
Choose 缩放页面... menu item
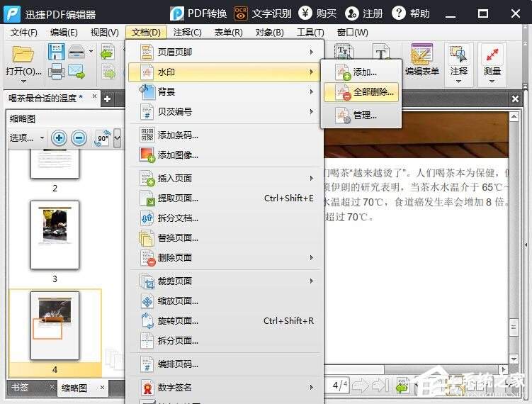(225, 301)
